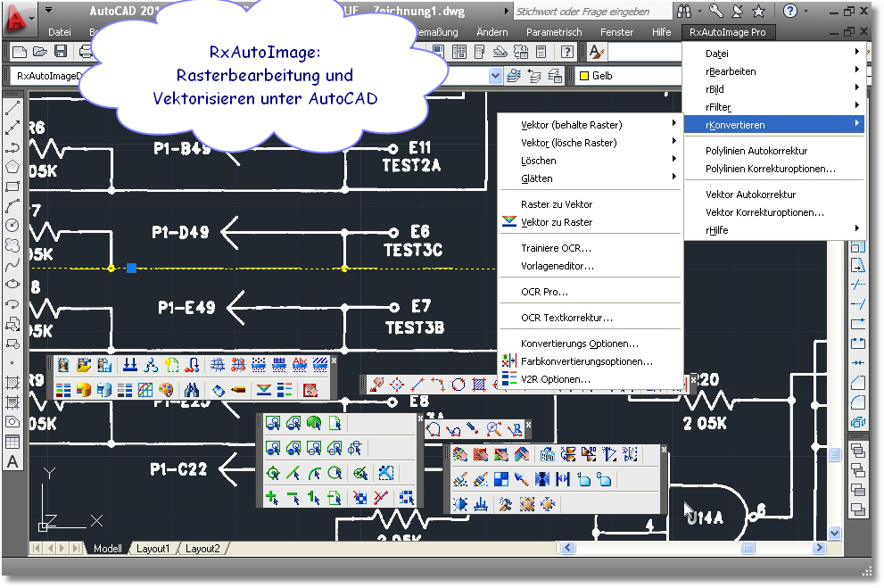Click the search input field Stichwort

[592, 12]
